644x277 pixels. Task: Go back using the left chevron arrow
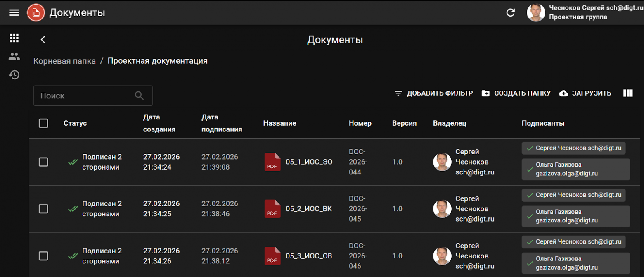(43, 40)
